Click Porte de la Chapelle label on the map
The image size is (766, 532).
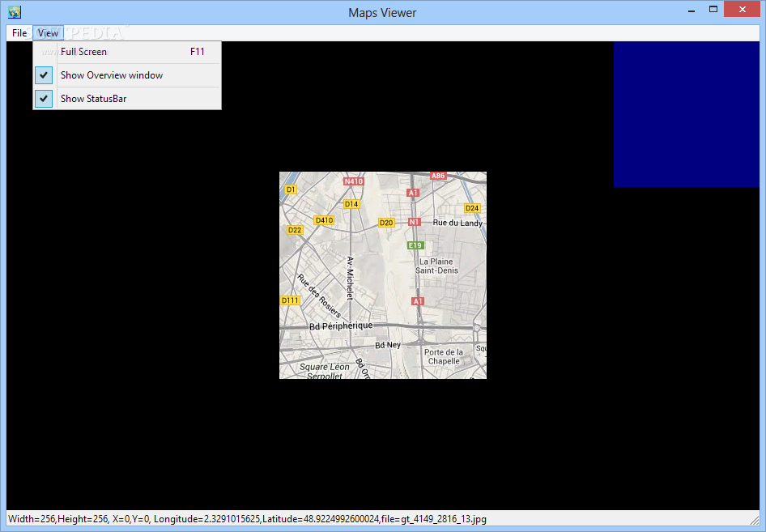[444, 356]
